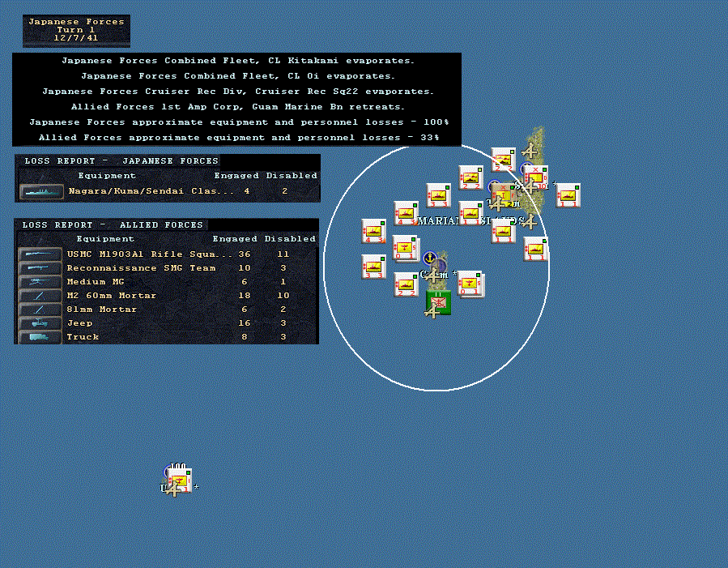Click the Japanese losses 100% line

click(239, 122)
